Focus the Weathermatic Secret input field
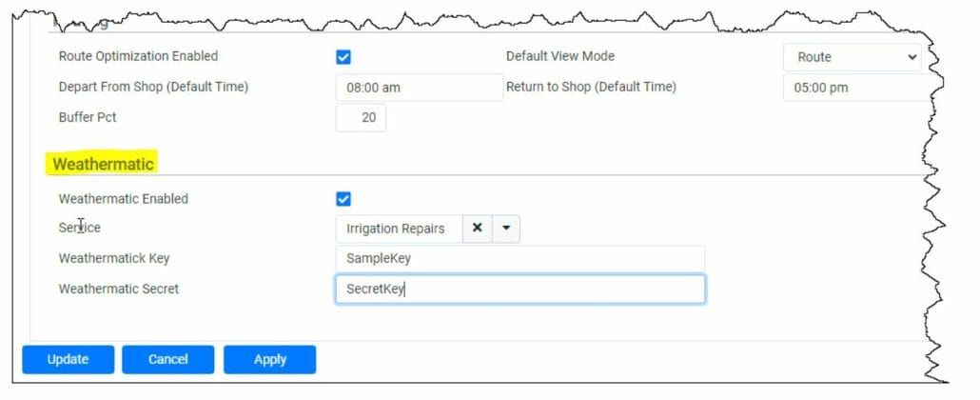980x400 pixels. click(x=519, y=289)
